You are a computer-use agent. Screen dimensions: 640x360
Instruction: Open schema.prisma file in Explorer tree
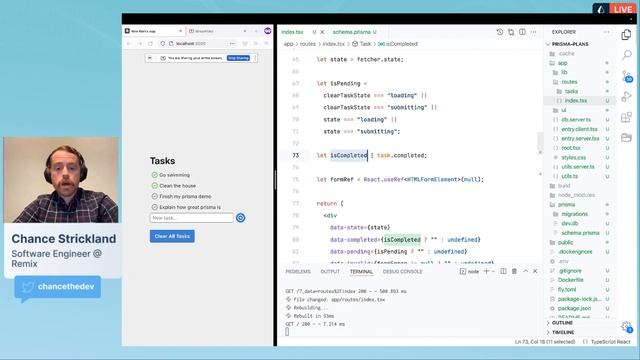coord(580,233)
